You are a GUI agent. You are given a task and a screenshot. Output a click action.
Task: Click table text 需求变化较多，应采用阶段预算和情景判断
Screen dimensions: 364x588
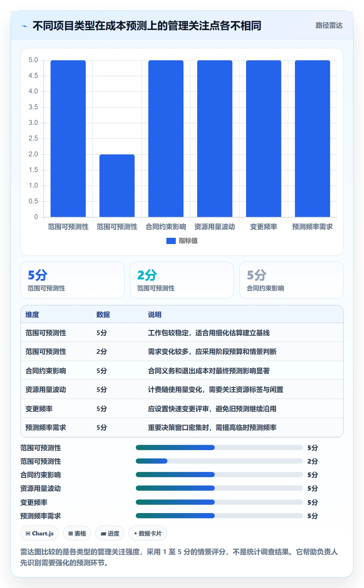tap(212, 351)
